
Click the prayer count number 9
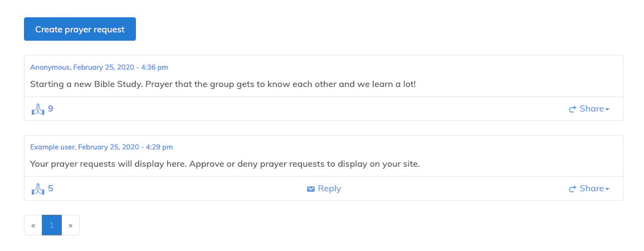click(51, 109)
